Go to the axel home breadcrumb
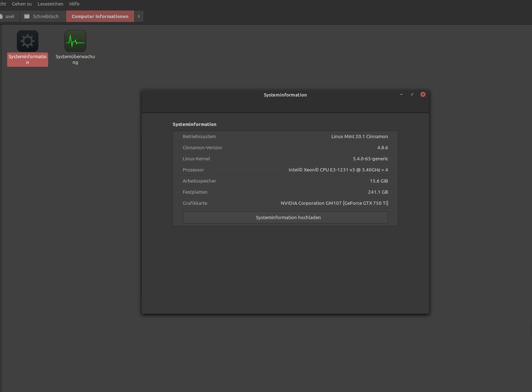The image size is (532, 392). [9, 17]
